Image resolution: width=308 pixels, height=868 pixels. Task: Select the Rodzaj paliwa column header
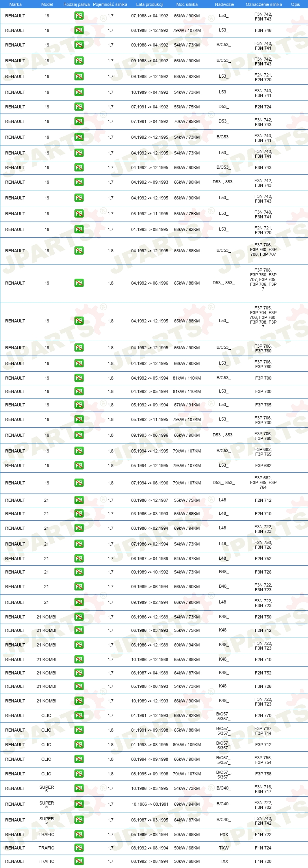[76, 4]
